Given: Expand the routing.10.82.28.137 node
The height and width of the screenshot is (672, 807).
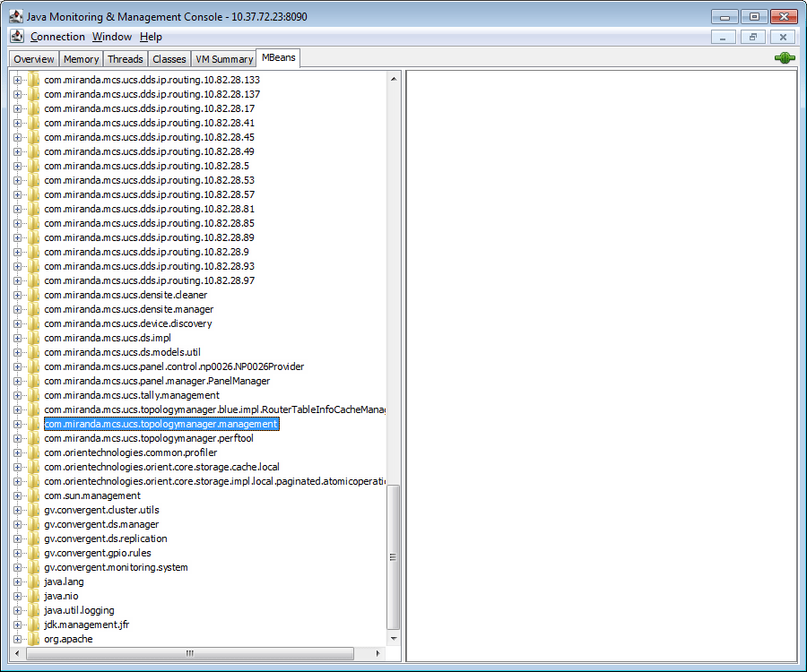Looking at the screenshot, I should coord(18,95).
